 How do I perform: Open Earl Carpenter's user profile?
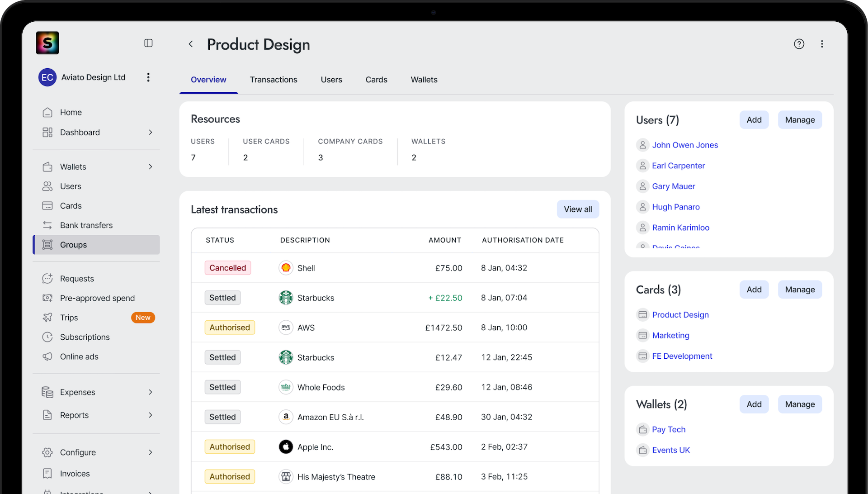pos(678,166)
